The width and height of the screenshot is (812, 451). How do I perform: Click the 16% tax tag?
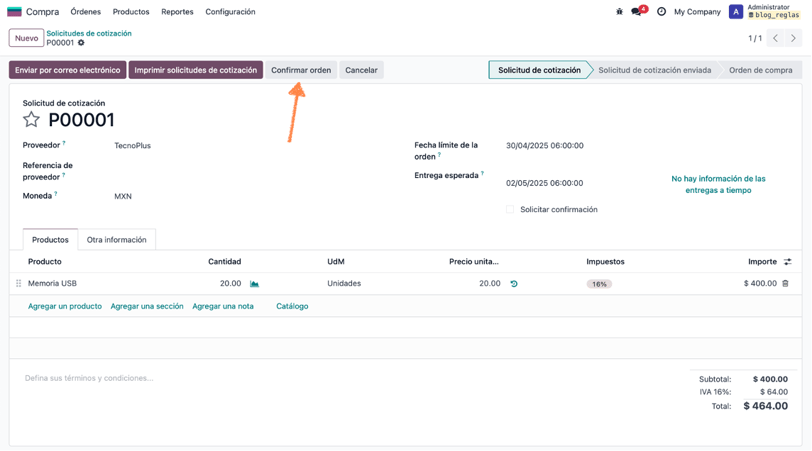(599, 284)
